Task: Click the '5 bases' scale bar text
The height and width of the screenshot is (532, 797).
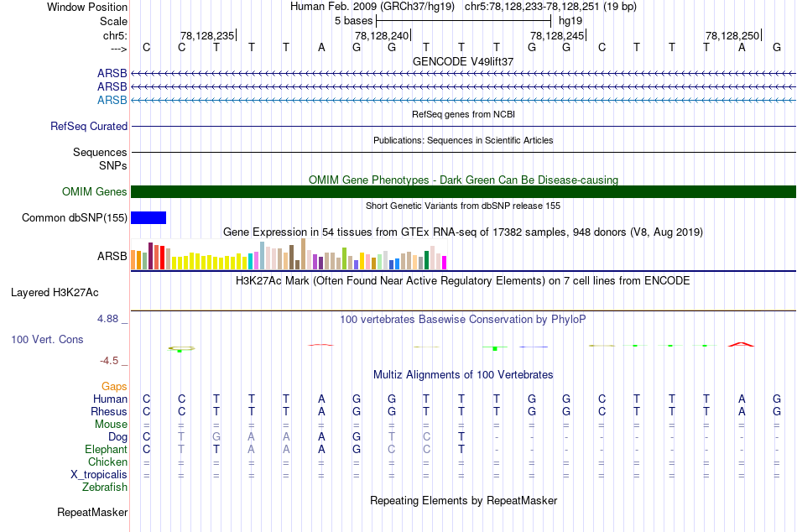Action: [353, 21]
